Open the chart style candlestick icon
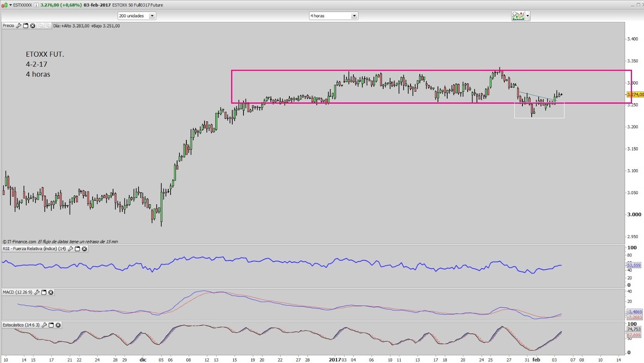Screen dimensions: 644x363 click(x=5, y=5)
